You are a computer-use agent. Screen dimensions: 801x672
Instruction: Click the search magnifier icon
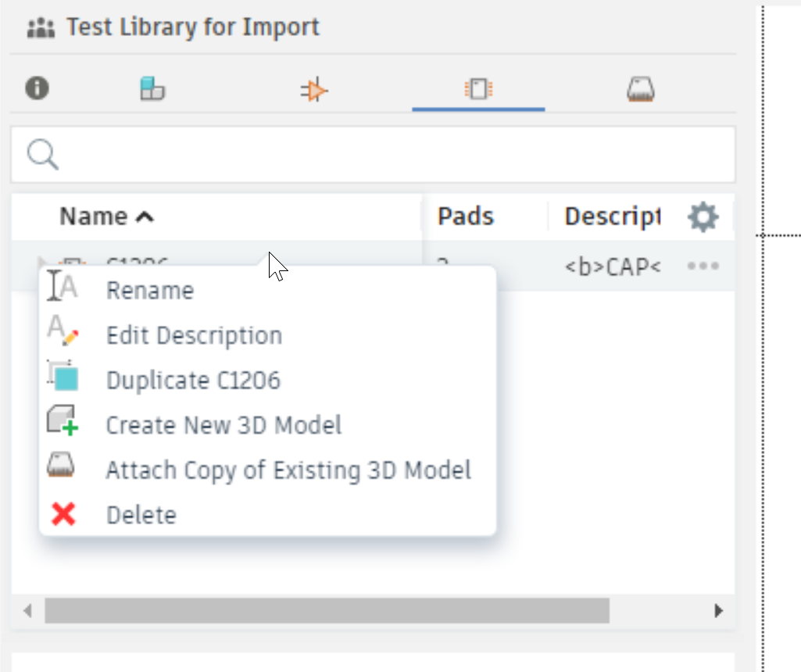coord(42,155)
